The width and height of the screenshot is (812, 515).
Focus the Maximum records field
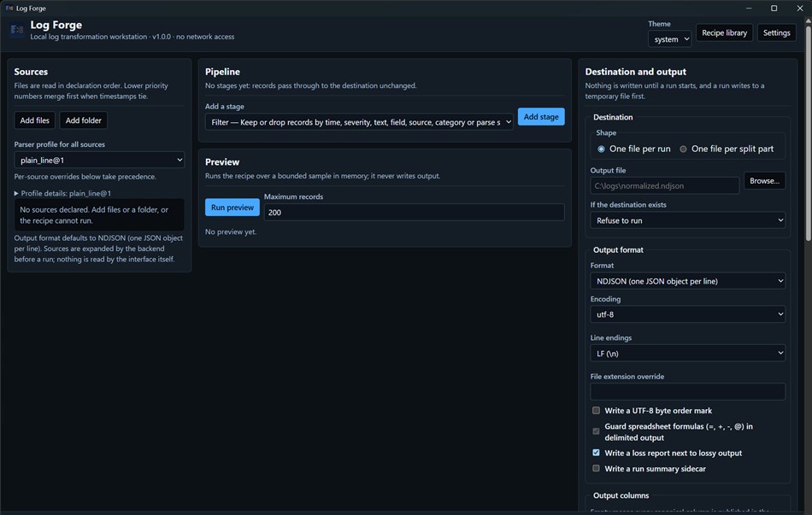pyautogui.click(x=414, y=212)
